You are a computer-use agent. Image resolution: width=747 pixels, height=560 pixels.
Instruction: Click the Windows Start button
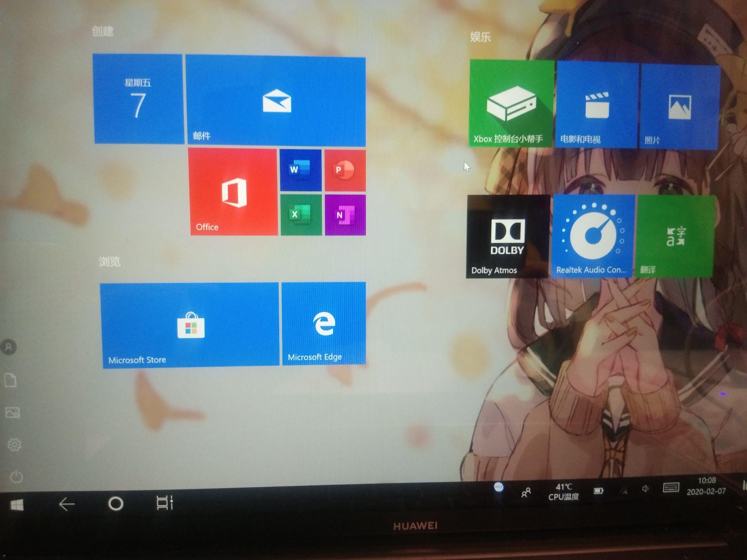coord(17,505)
